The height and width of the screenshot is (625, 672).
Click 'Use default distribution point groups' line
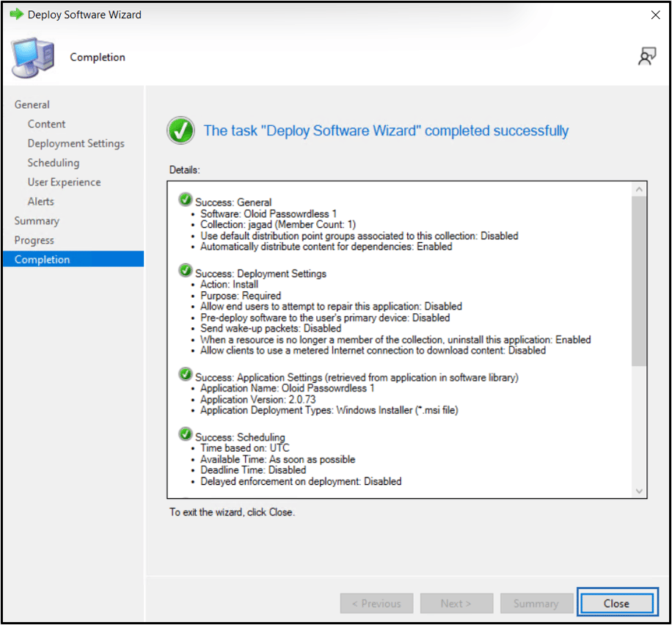click(359, 235)
